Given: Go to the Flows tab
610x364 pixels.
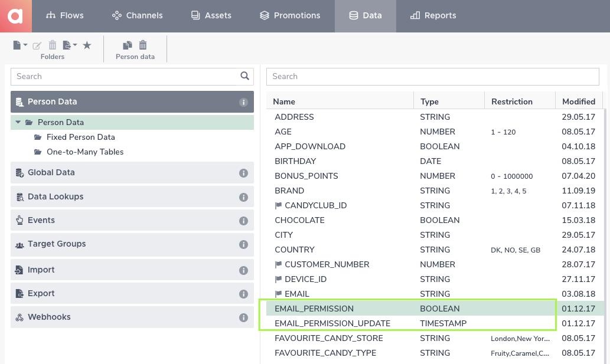Looking at the screenshot, I should [64, 15].
